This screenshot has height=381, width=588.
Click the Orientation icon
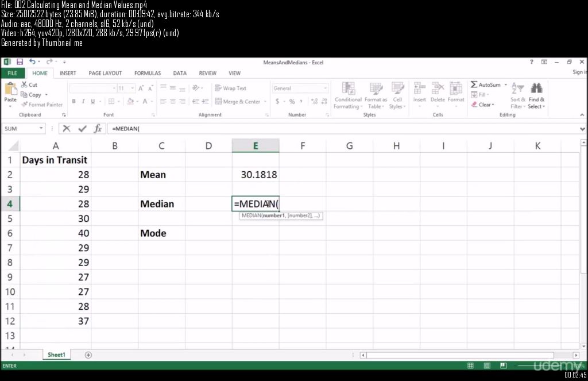click(x=196, y=88)
